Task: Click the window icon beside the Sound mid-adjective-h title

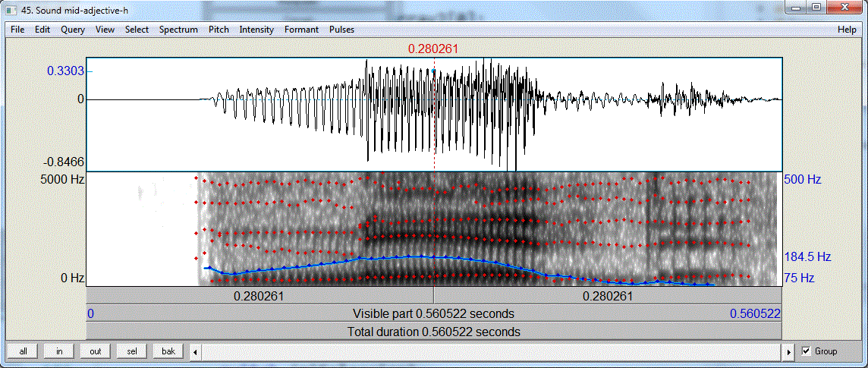Action: coord(11,10)
